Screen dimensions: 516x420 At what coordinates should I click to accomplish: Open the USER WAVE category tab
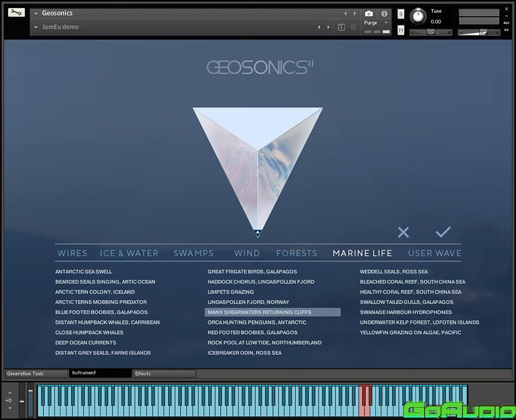click(x=435, y=253)
